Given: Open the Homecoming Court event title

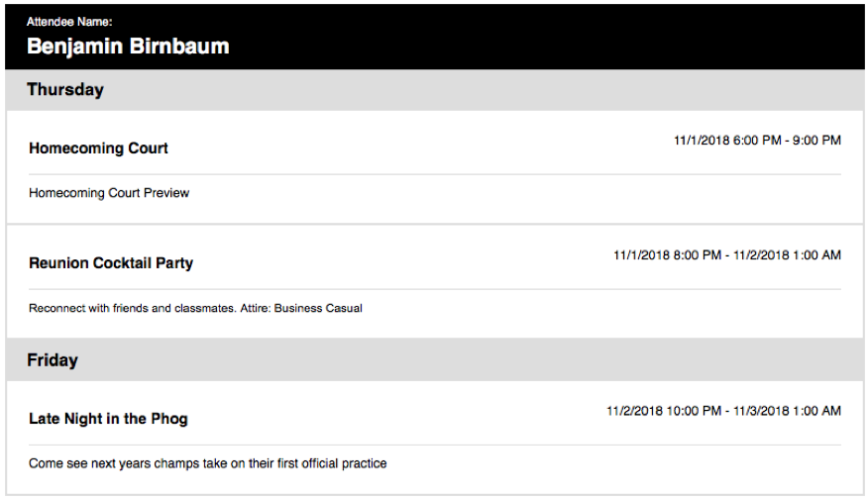Looking at the screenshot, I should [98, 149].
